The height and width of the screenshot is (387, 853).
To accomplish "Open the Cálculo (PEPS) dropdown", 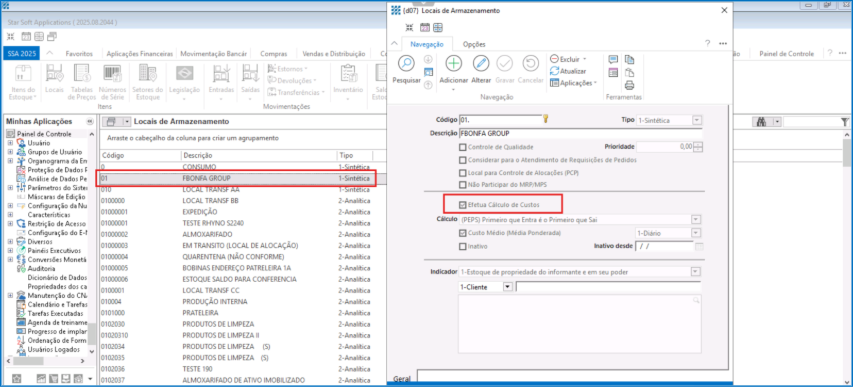I will (x=696, y=219).
